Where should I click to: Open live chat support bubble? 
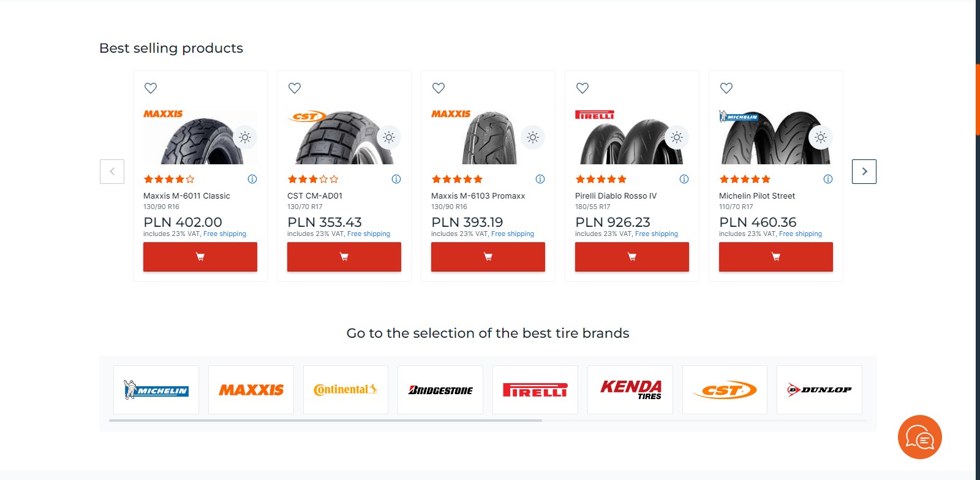click(x=919, y=437)
